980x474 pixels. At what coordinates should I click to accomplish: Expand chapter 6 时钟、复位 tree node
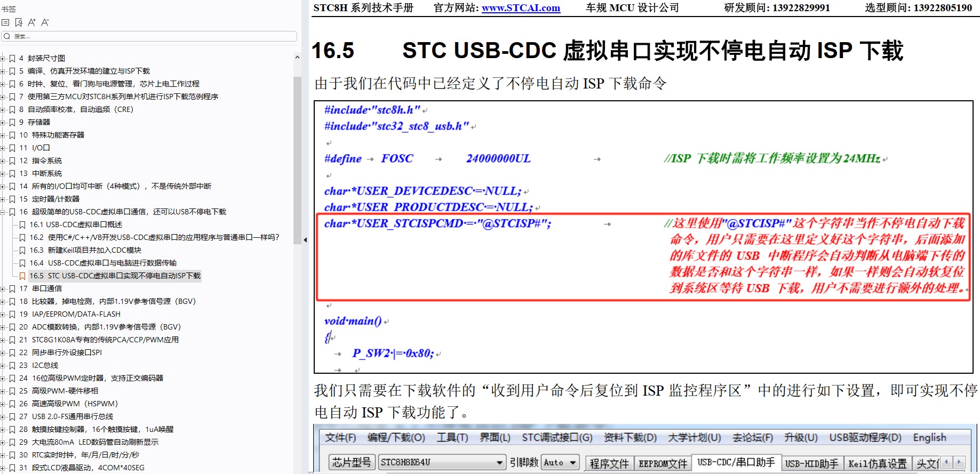pos(3,84)
